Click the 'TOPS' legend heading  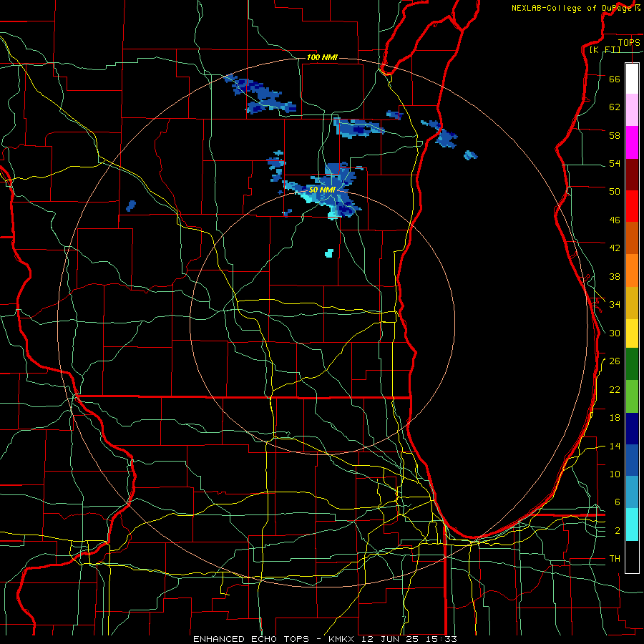click(629, 43)
